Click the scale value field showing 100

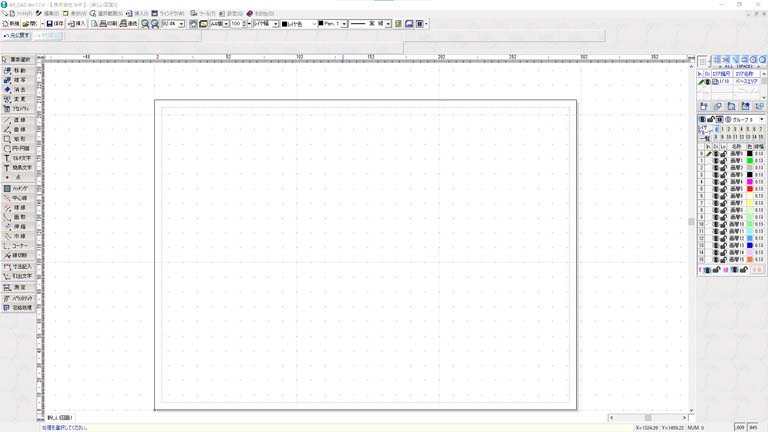click(x=236, y=24)
